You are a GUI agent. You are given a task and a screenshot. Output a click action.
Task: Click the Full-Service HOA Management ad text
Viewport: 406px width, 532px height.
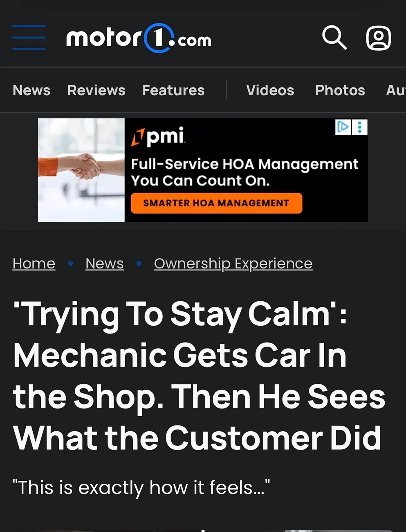[x=244, y=172]
